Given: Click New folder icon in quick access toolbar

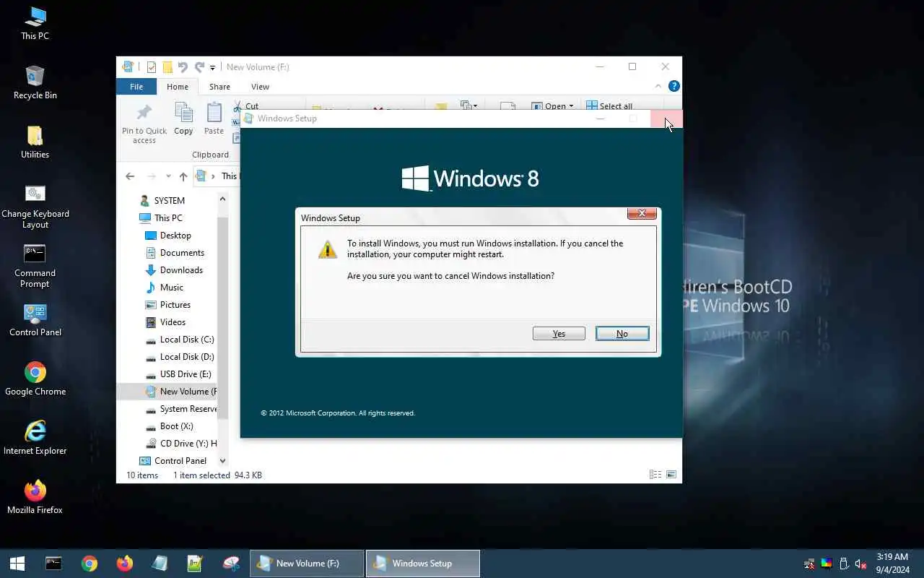Looking at the screenshot, I should click(167, 67).
